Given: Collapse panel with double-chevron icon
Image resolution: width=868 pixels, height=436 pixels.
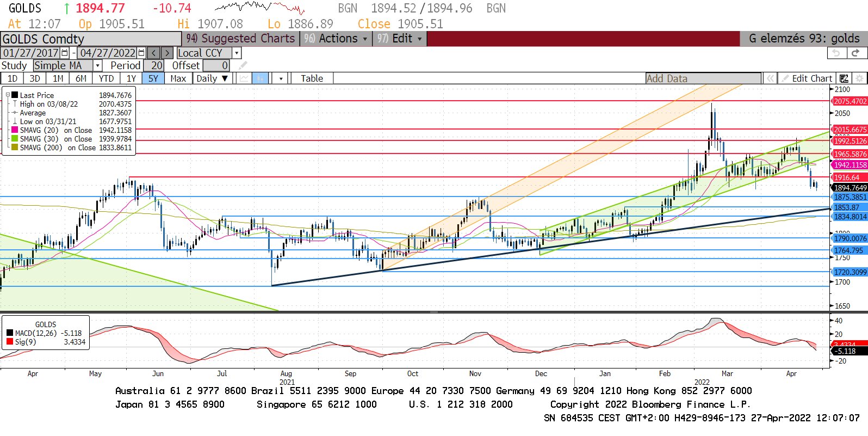Looking at the screenshot, I should pos(770,78).
